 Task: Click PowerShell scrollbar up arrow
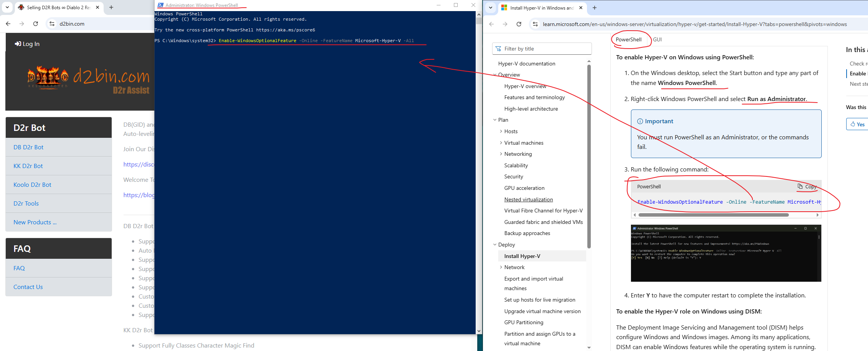pos(479,14)
